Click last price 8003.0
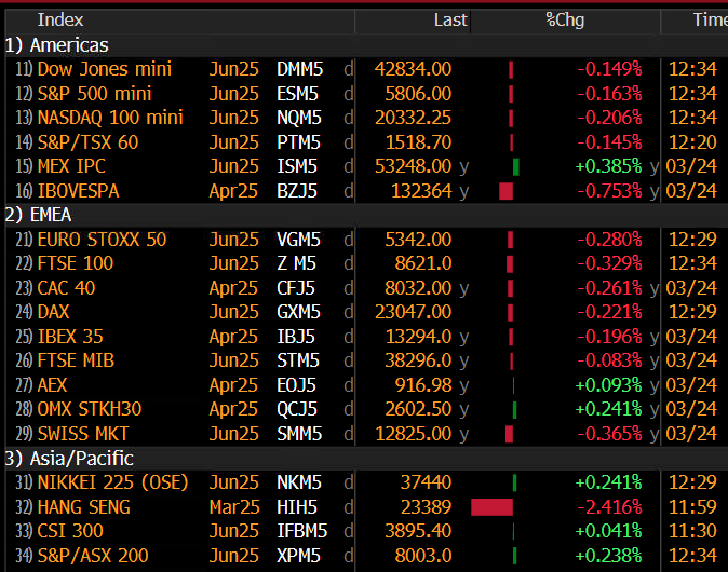The image size is (728, 572). [x=423, y=556]
